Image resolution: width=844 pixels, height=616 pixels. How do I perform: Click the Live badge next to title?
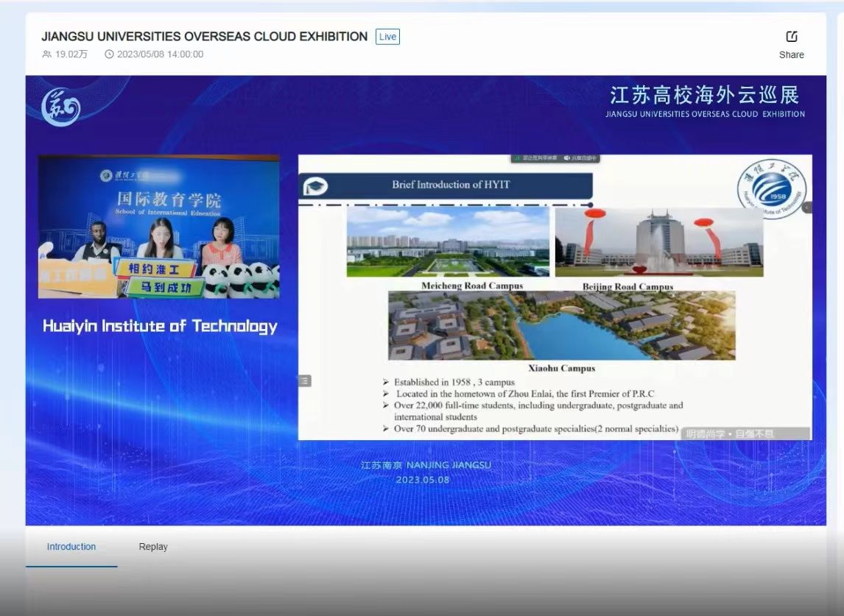pos(387,37)
